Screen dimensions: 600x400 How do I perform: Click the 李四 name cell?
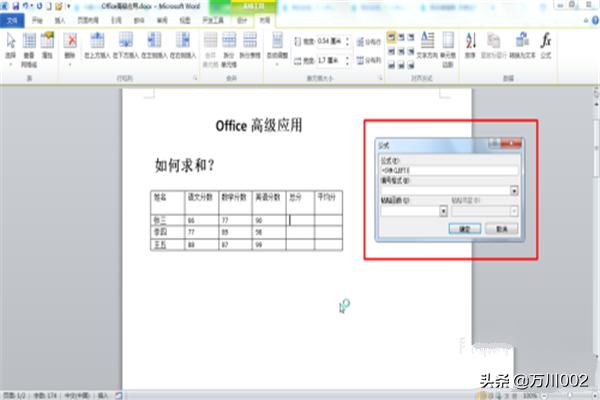pos(167,232)
